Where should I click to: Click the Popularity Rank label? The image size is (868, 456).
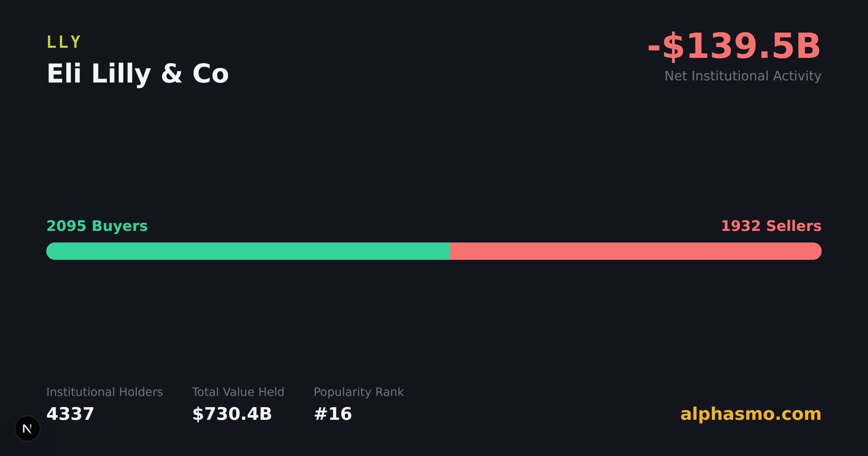coord(358,392)
